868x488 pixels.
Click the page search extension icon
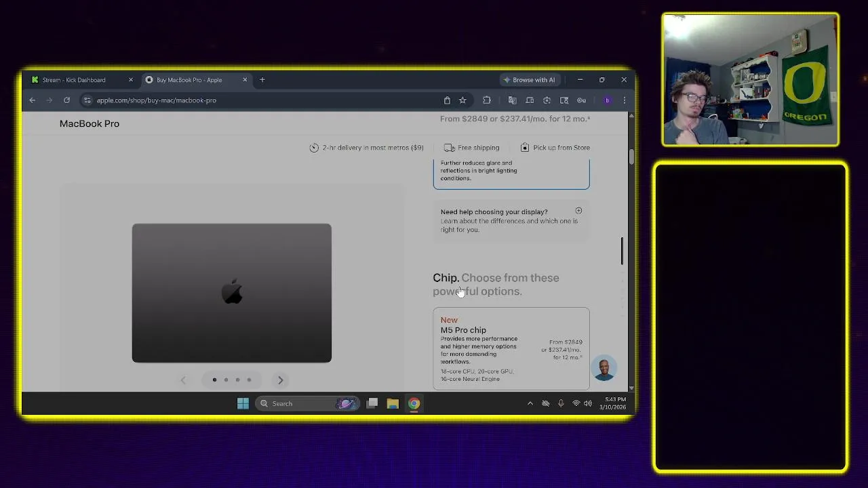(x=564, y=100)
